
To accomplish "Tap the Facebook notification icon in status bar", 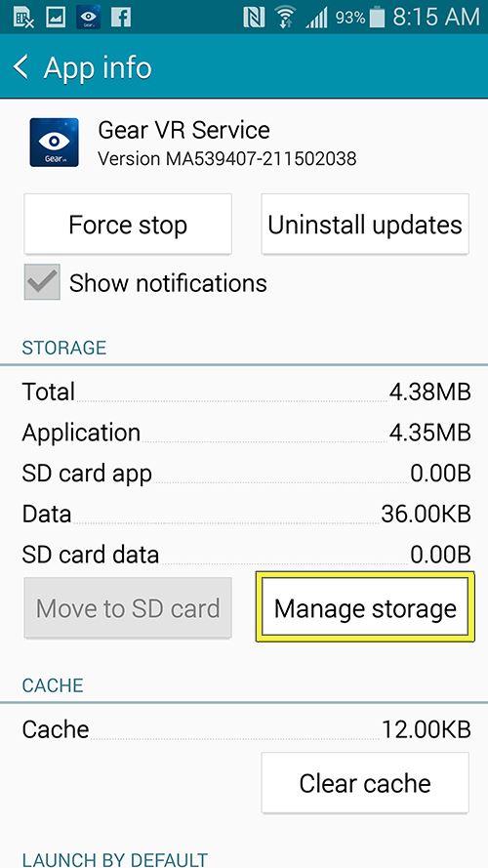I will [x=121, y=17].
